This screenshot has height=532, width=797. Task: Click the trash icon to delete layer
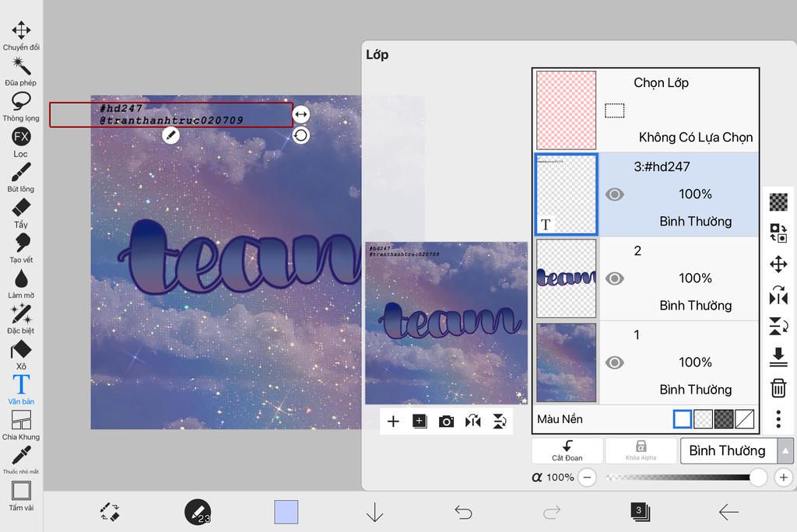coord(778,388)
